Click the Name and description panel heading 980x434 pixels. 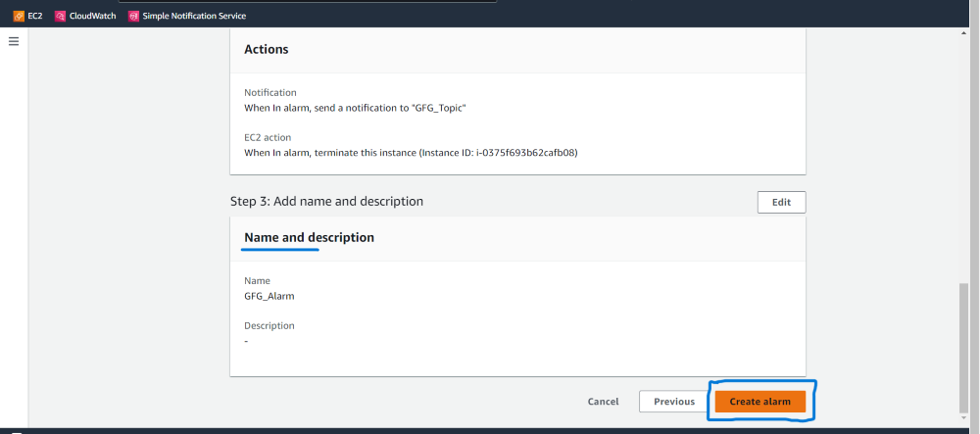tap(309, 238)
